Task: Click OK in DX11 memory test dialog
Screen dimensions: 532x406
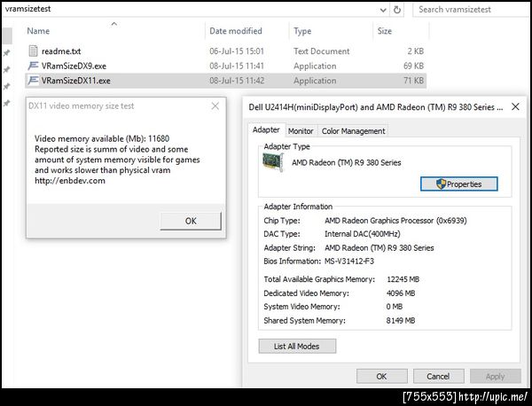Action: (x=191, y=221)
